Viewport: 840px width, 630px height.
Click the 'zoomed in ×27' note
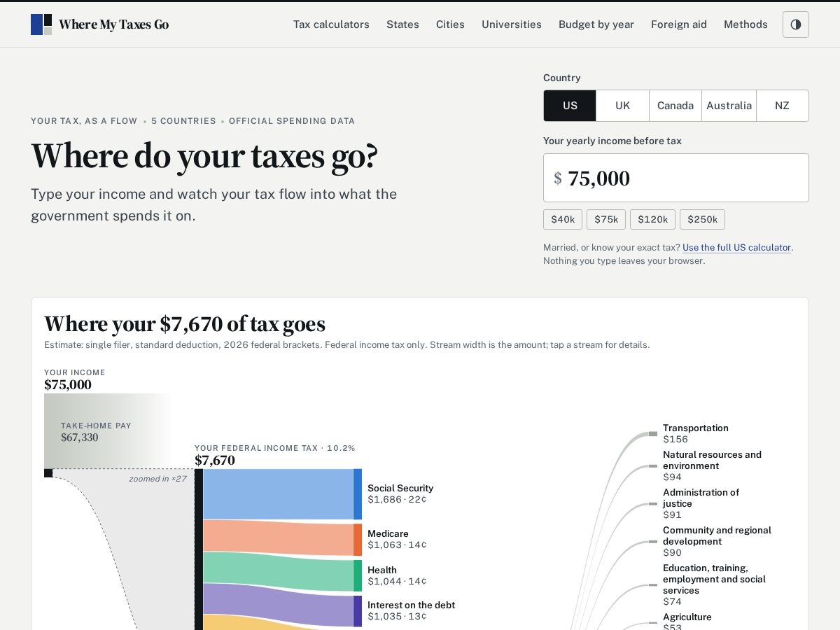click(x=157, y=479)
